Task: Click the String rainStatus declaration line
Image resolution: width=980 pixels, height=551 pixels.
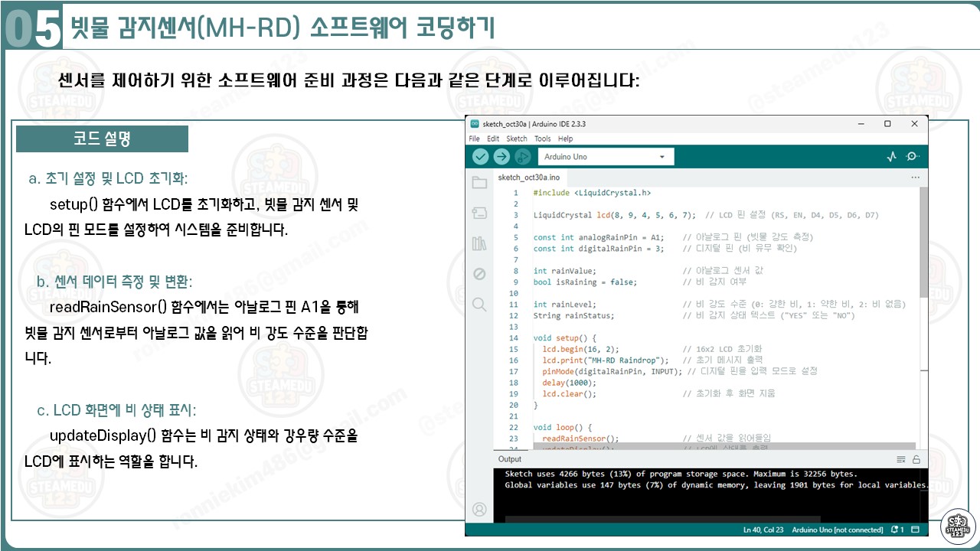Action: click(694, 315)
